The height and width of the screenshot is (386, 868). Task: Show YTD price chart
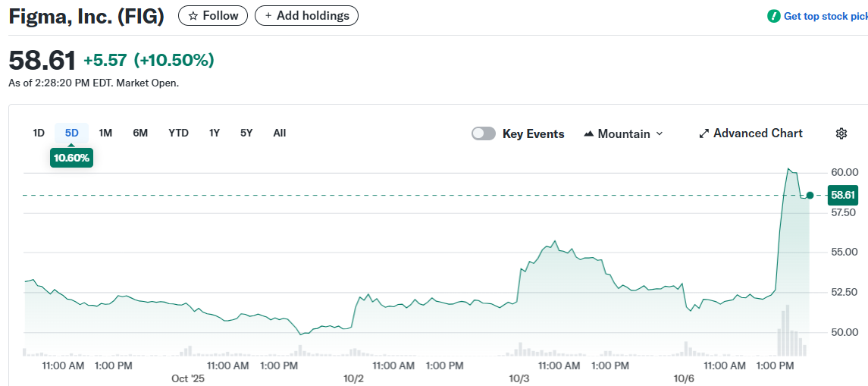[x=178, y=133]
